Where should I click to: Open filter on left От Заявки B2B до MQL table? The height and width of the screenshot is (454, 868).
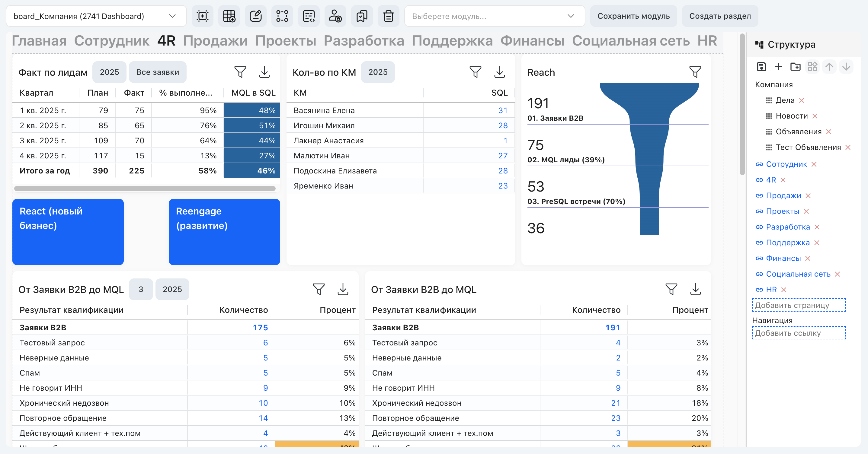pyautogui.click(x=319, y=289)
